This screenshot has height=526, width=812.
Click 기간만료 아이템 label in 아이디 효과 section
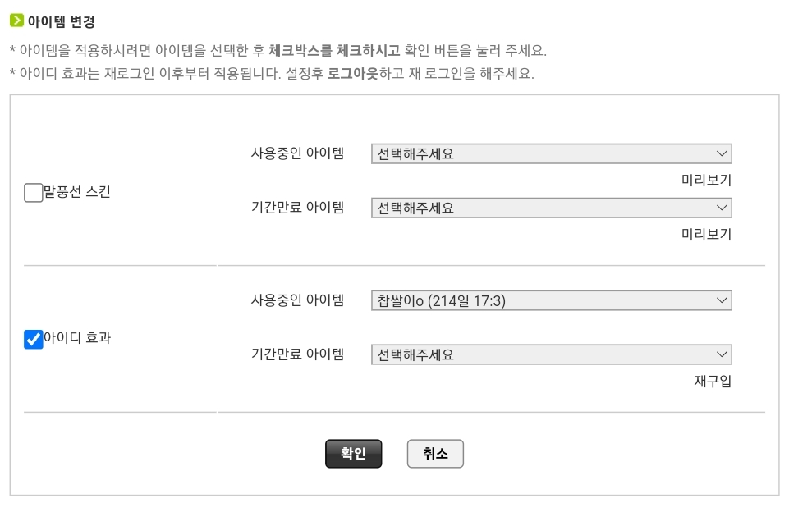297,354
